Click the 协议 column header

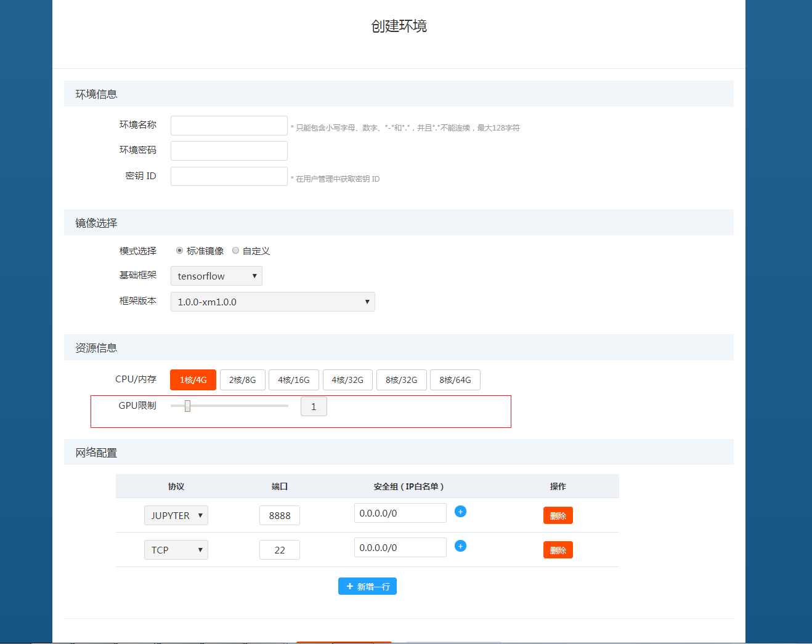(x=176, y=486)
